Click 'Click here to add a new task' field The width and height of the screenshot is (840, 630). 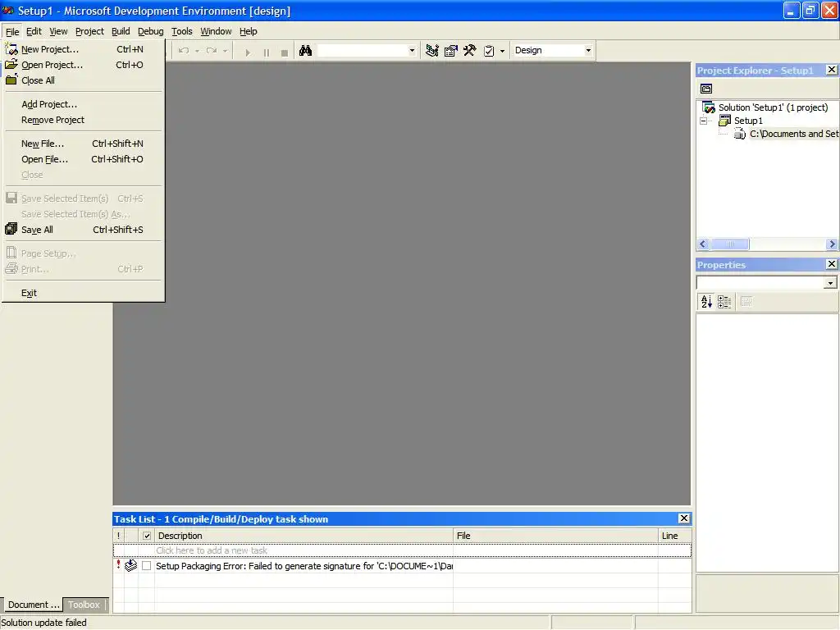pos(402,550)
